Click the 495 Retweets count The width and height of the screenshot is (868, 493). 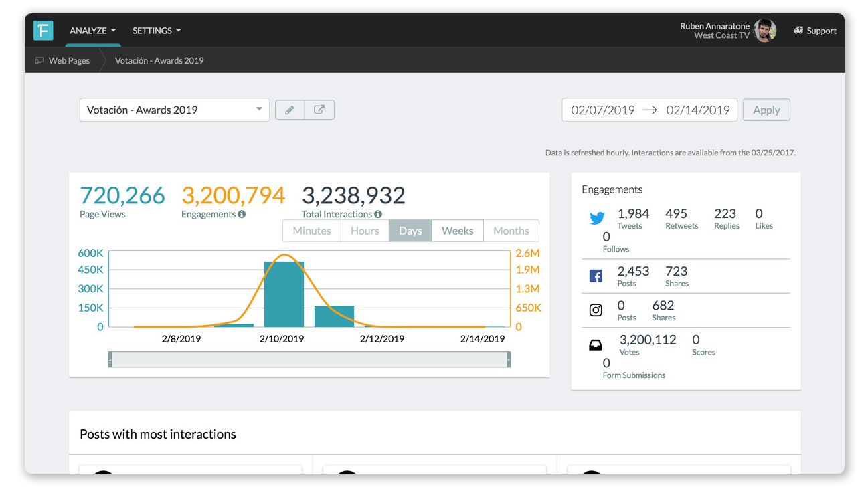coord(676,214)
